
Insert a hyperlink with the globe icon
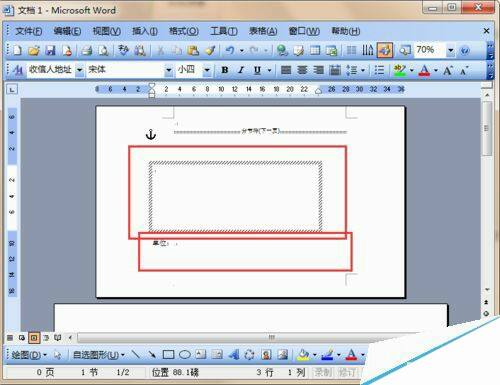282,50
